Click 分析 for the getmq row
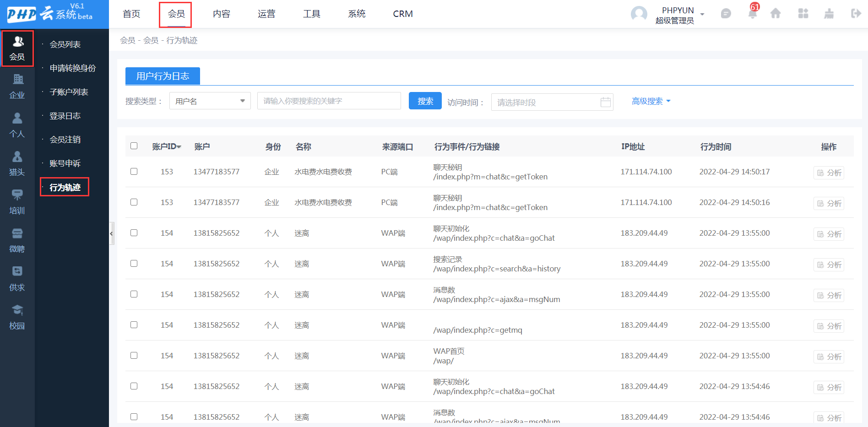Image resolution: width=868 pixels, height=427 pixels. (x=829, y=326)
